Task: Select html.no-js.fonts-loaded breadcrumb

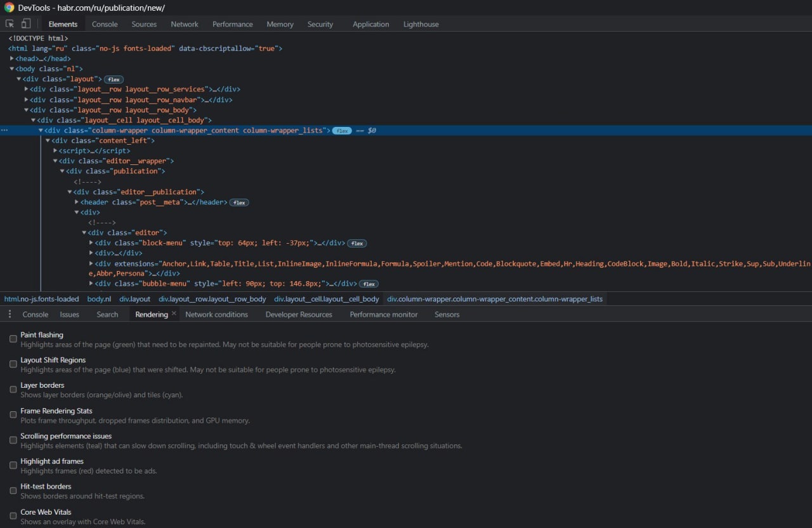Action: (42, 299)
